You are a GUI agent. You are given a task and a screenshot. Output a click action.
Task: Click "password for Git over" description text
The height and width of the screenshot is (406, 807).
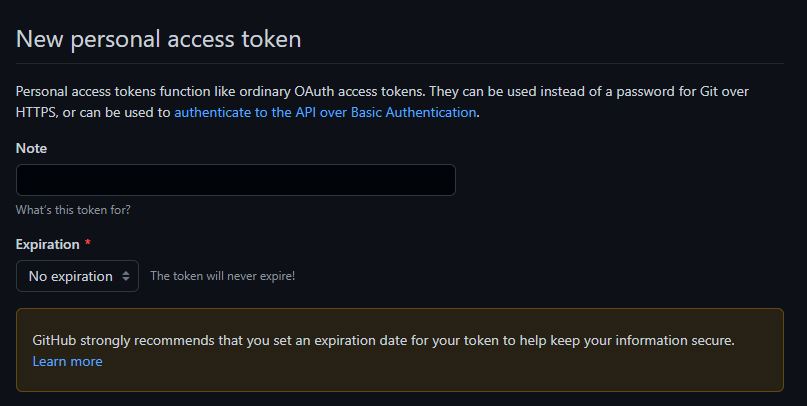point(682,92)
